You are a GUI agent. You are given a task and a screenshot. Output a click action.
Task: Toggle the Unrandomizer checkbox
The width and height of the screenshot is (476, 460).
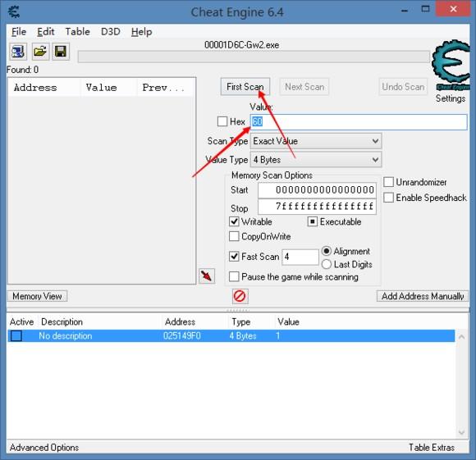[388, 182]
